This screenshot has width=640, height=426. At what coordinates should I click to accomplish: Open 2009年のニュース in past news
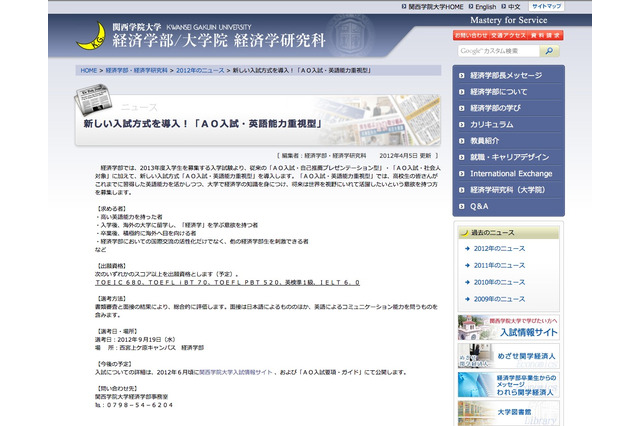pyautogui.click(x=499, y=299)
